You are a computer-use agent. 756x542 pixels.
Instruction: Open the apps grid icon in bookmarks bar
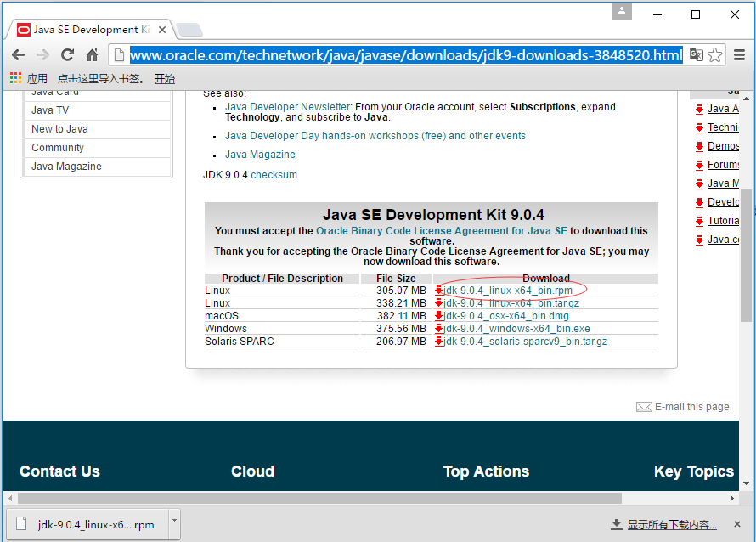pyautogui.click(x=15, y=78)
